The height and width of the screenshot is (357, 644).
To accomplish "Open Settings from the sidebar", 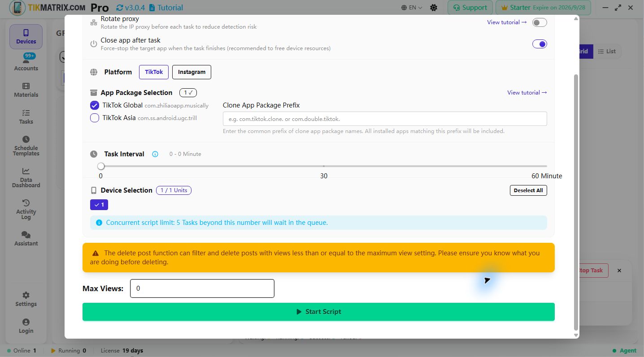I will pos(26,299).
